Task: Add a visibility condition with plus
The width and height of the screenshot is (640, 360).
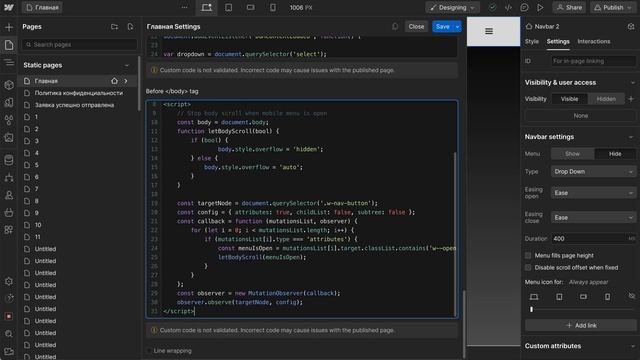Action: tap(631, 99)
